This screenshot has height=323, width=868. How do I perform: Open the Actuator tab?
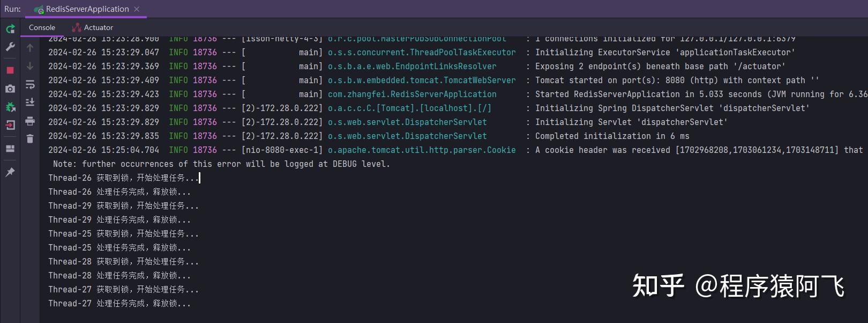[x=93, y=27]
